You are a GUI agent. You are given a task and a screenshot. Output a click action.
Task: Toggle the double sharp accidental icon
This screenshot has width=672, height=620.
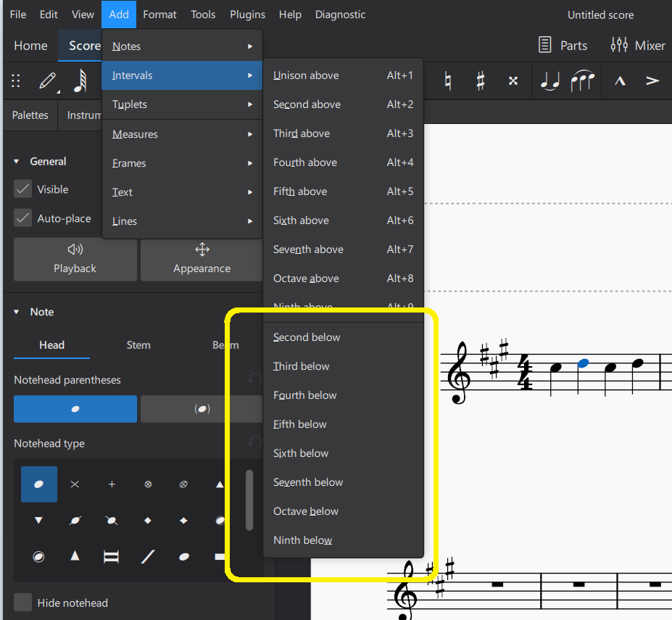point(513,80)
